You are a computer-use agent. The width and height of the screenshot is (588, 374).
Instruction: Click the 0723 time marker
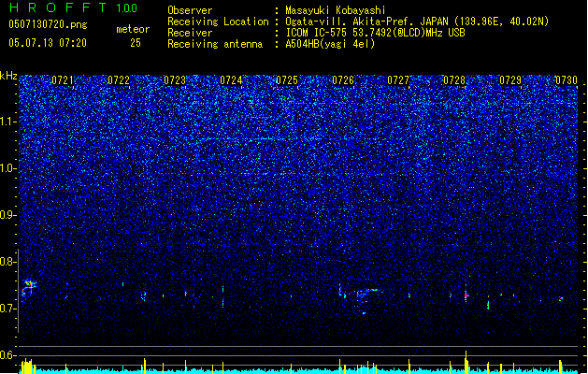(x=175, y=80)
